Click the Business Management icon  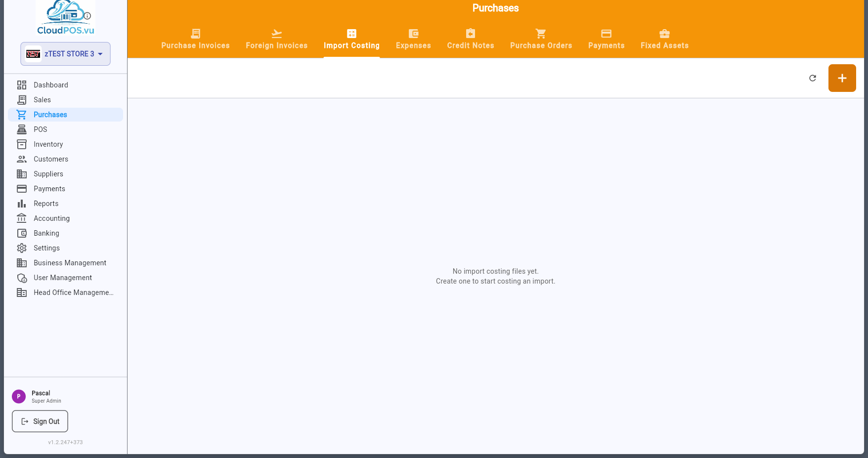point(22,263)
